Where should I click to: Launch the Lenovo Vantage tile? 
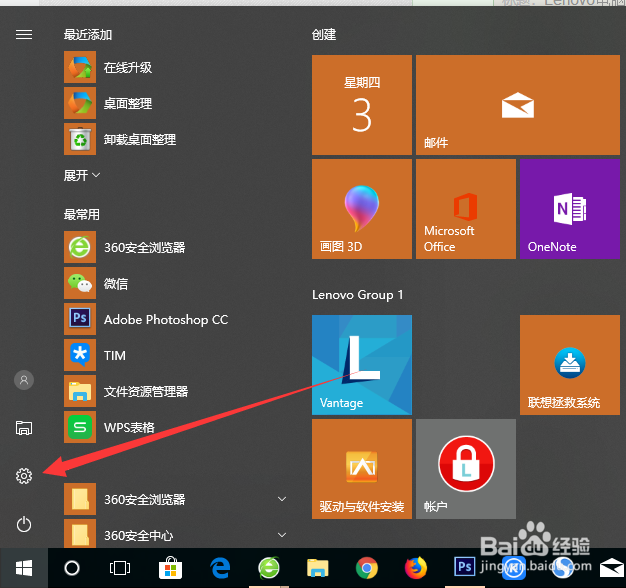click(362, 365)
